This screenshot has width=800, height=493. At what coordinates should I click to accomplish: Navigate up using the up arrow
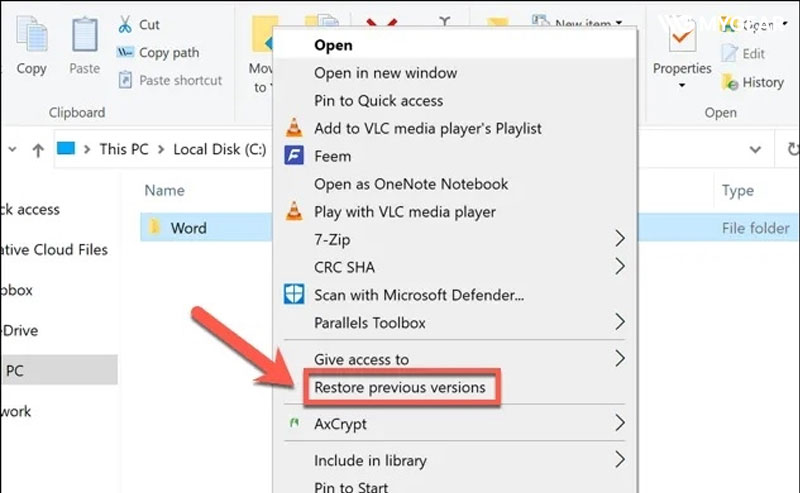click(38, 150)
